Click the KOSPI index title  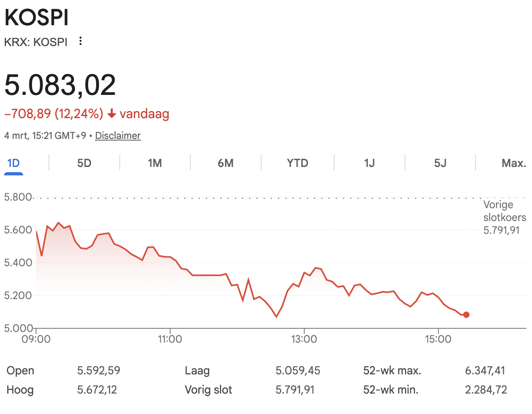(x=36, y=18)
